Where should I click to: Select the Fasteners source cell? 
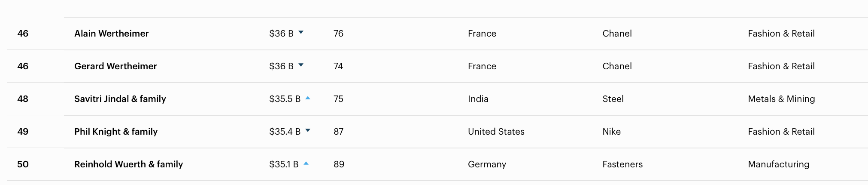tap(622, 164)
